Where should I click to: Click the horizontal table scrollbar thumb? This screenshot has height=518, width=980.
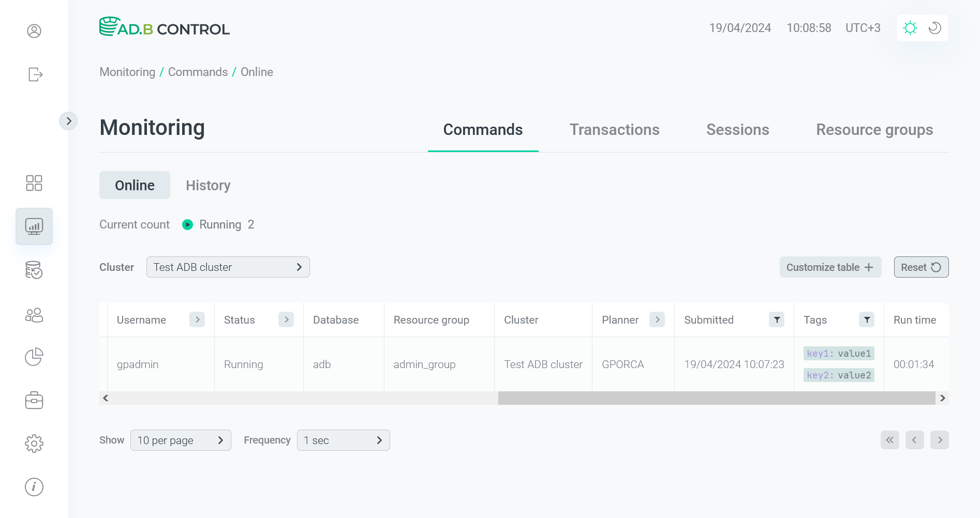point(716,398)
